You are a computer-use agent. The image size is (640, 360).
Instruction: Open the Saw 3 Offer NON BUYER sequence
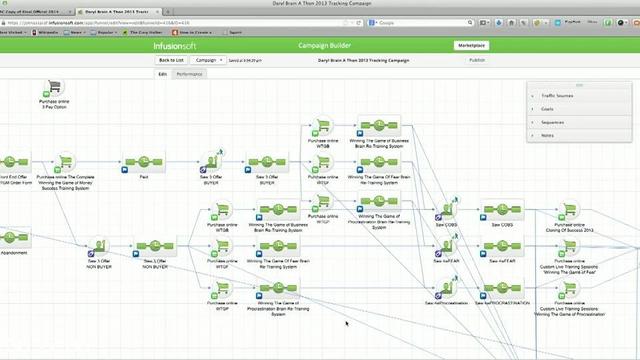tap(155, 246)
